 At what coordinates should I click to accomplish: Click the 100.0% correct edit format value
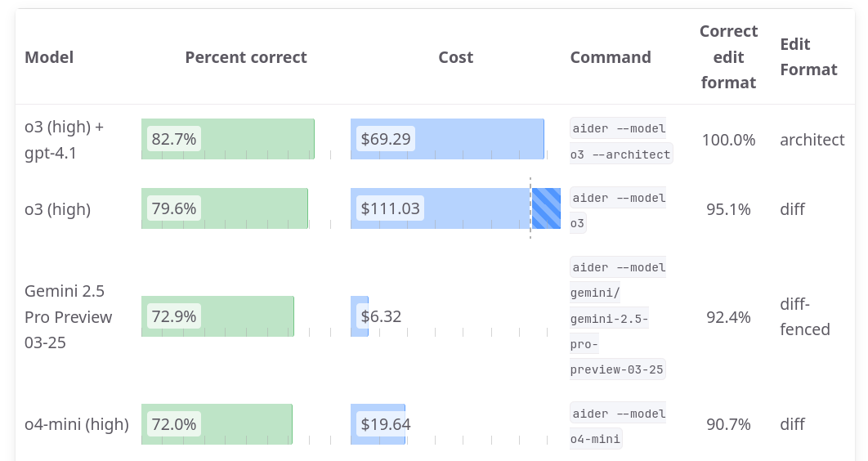(728, 140)
